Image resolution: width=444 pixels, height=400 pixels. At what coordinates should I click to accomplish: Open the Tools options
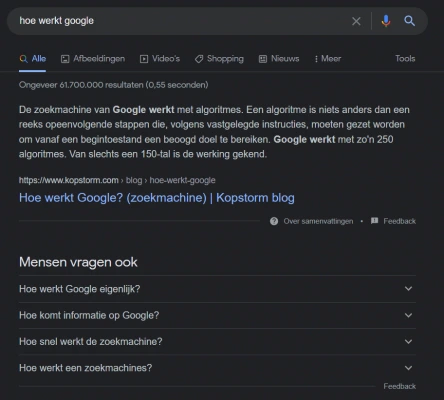point(405,59)
